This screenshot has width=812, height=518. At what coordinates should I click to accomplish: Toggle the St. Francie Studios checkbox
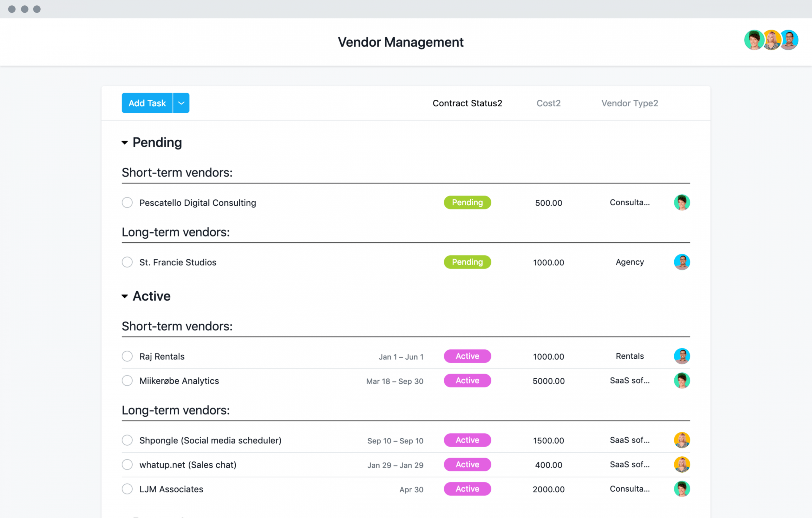tap(127, 262)
